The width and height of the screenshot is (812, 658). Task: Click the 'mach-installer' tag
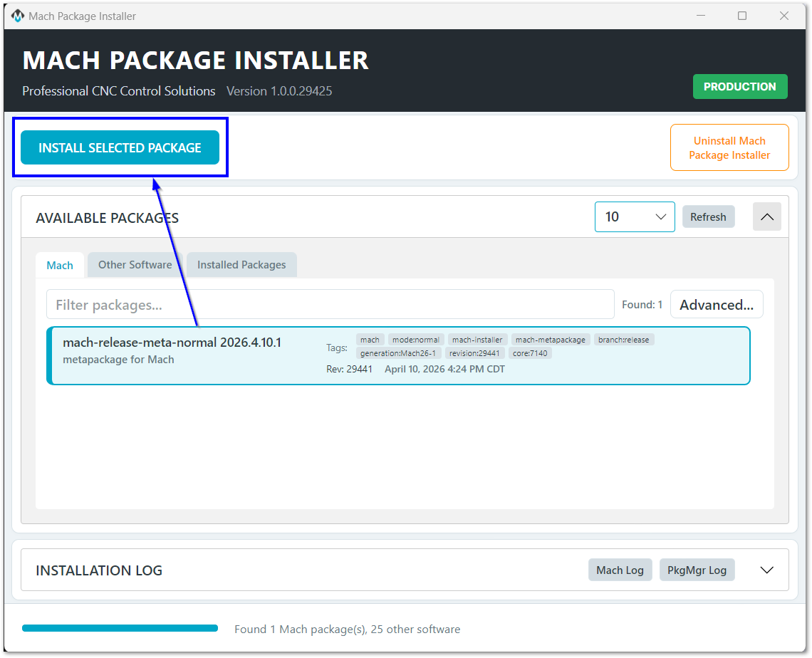click(x=477, y=340)
